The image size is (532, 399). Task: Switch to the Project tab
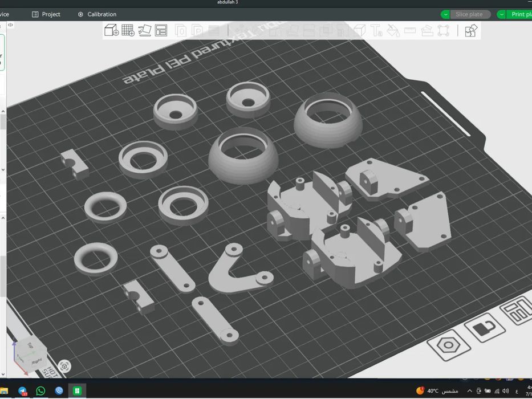pyautogui.click(x=46, y=14)
